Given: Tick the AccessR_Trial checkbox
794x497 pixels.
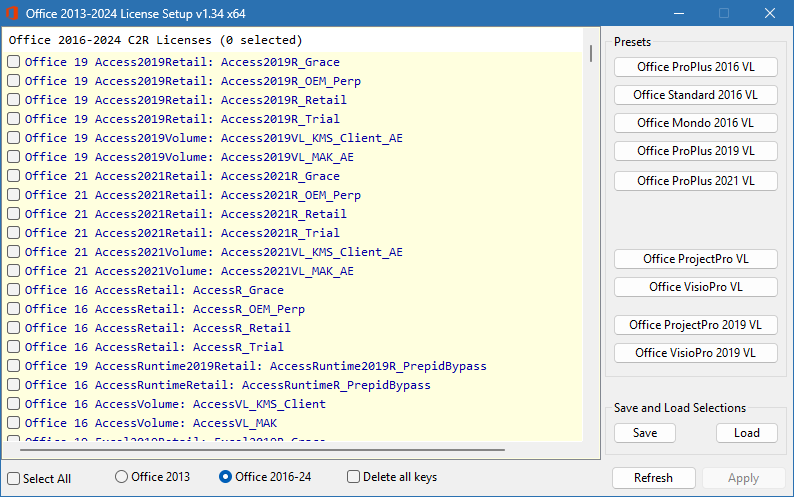Looking at the screenshot, I should 14,347.
